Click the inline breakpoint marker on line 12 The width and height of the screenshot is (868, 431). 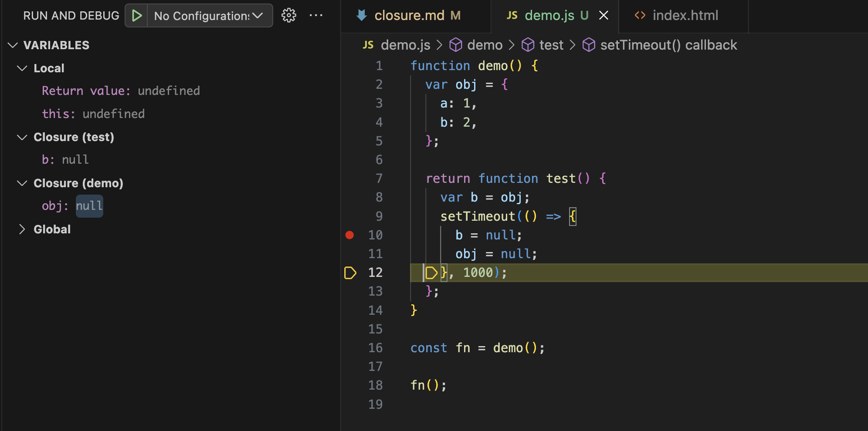click(431, 273)
